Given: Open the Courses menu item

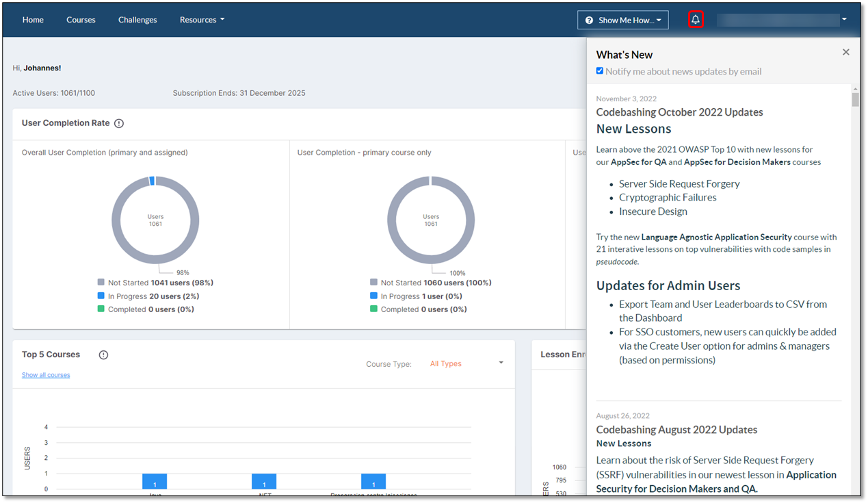Looking at the screenshot, I should [81, 20].
